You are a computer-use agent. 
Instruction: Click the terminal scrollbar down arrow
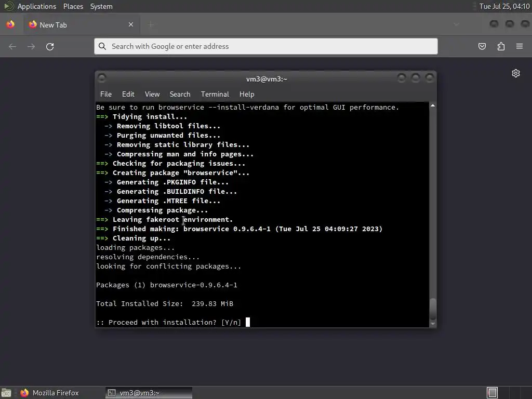433,324
